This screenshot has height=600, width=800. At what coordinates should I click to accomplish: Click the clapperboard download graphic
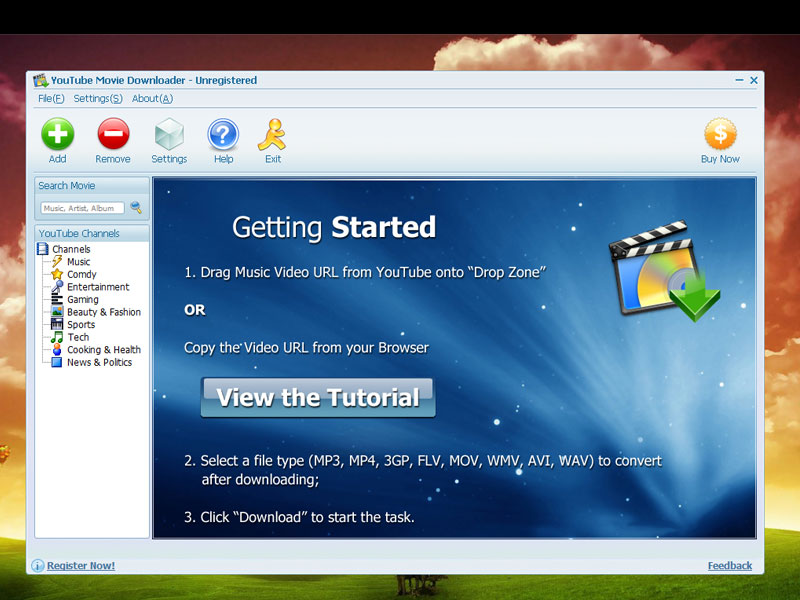pyautogui.click(x=664, y=271)
